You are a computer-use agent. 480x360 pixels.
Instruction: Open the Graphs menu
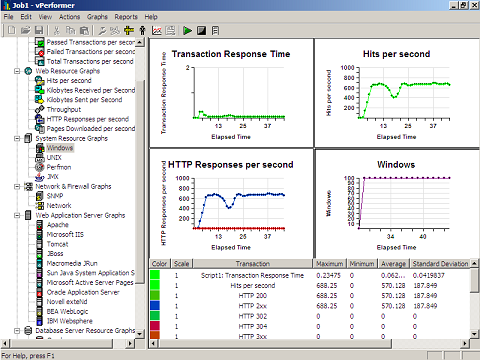[x=97, y=17]
